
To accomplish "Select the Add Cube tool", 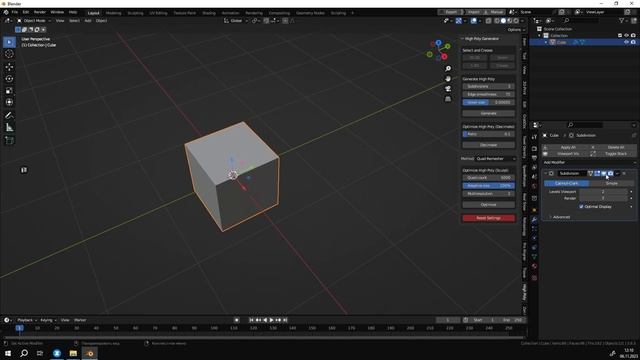I will pyautogui.click(x=9, y=140).
